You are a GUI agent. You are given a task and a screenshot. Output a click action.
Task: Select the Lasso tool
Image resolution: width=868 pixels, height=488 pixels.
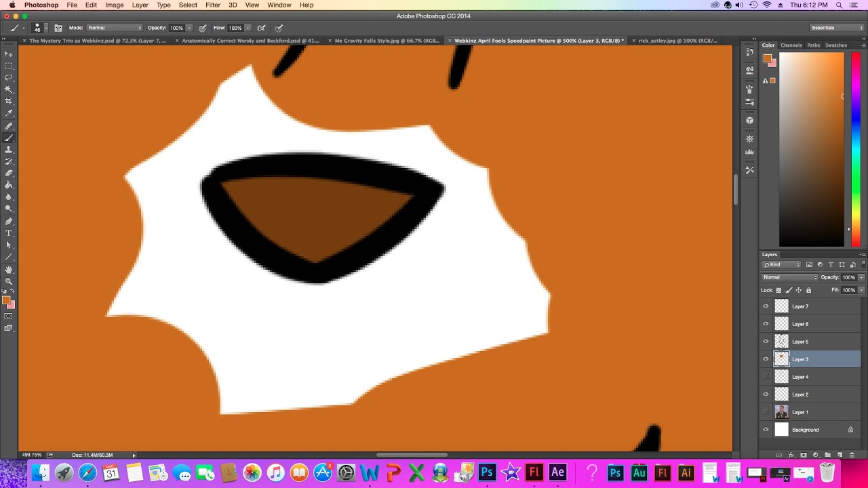[x=9, y=77]
